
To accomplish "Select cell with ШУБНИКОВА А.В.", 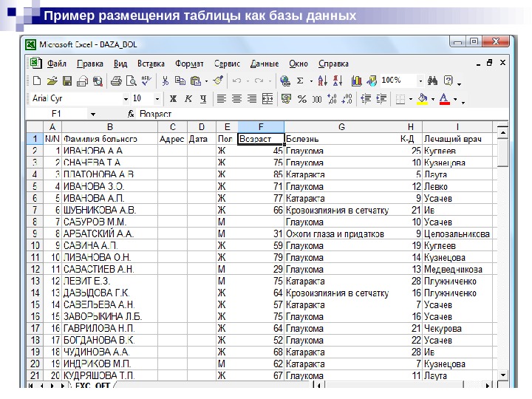I will (x=110, y=210).
